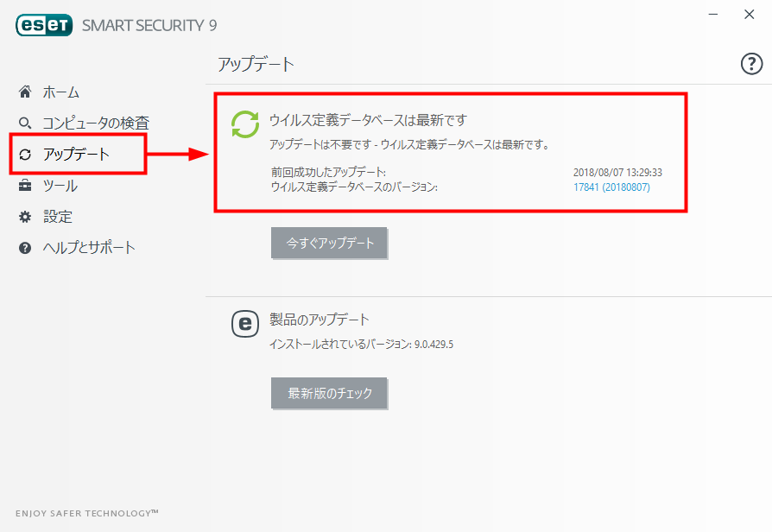
Task: Open the 設定 page
Action: pyautogui.click(x=58, y=217)
